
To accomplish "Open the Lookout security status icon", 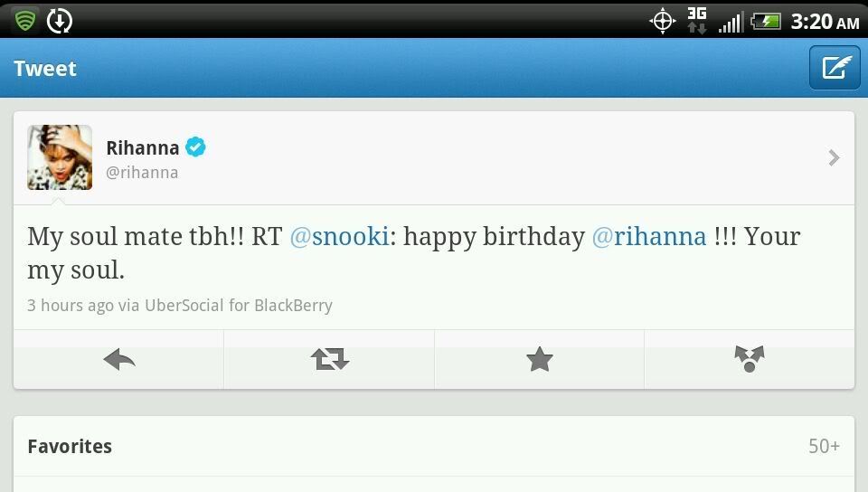I will (25, 21).
